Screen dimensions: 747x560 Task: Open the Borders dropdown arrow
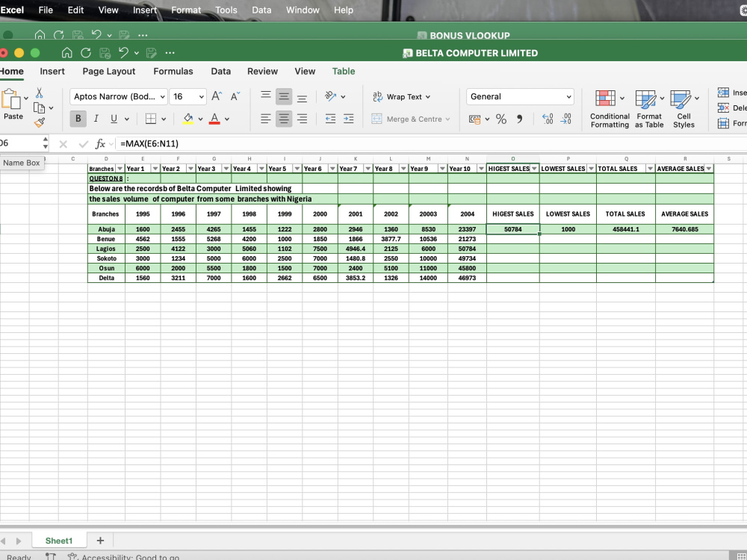[164, 119]
